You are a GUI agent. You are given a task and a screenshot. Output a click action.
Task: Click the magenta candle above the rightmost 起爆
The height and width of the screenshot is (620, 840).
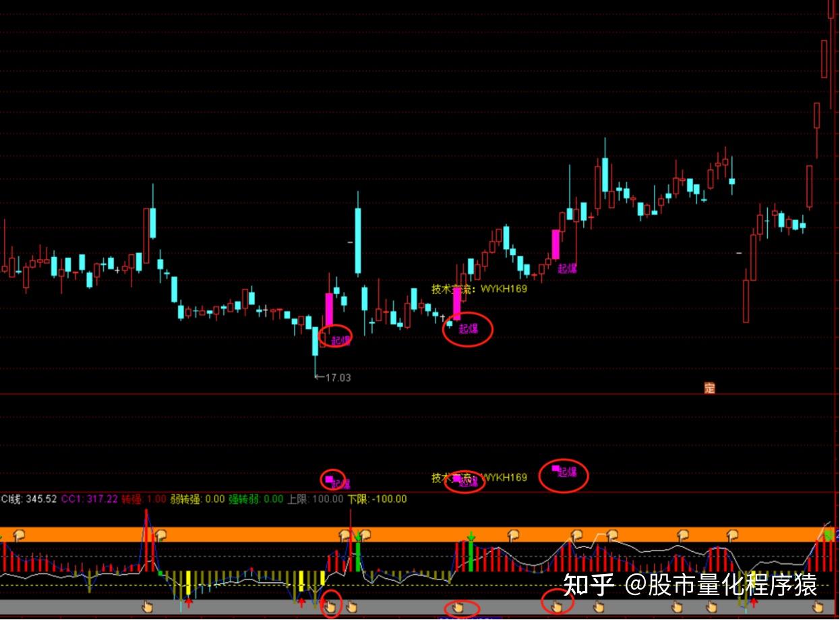click(x=556, y=244)
